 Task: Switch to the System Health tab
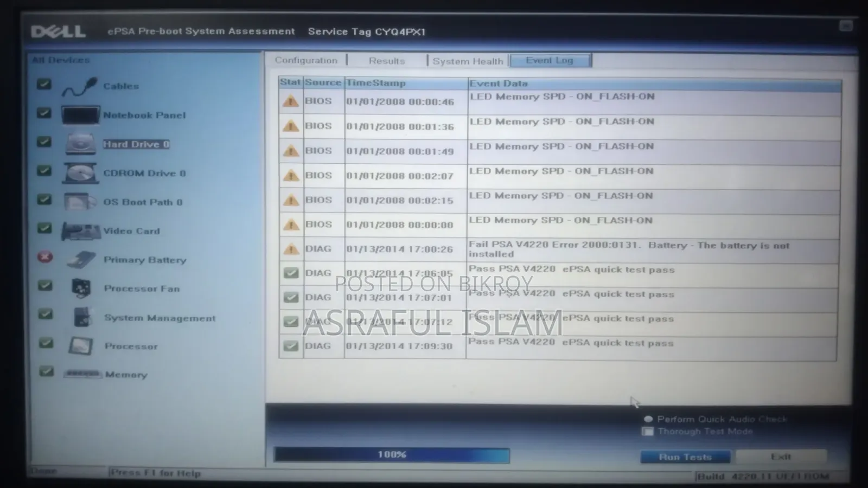pyautogui.click(x=468, y=61)
